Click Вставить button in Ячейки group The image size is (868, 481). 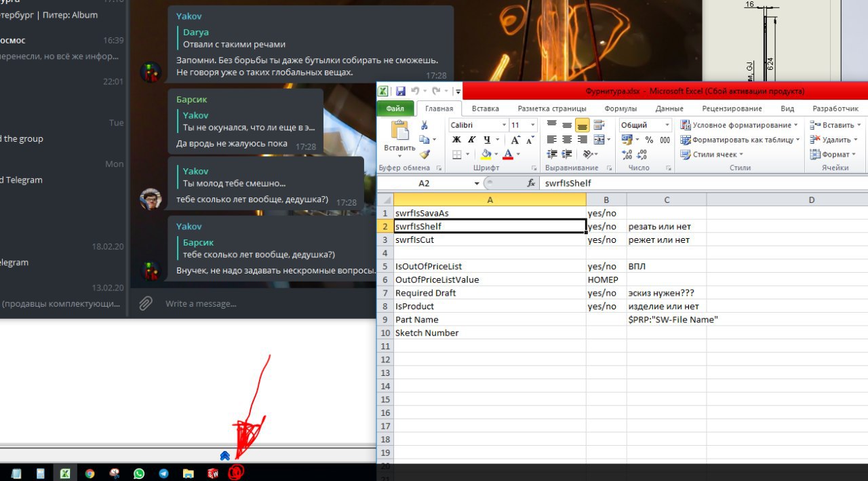(x=835, y=125)
